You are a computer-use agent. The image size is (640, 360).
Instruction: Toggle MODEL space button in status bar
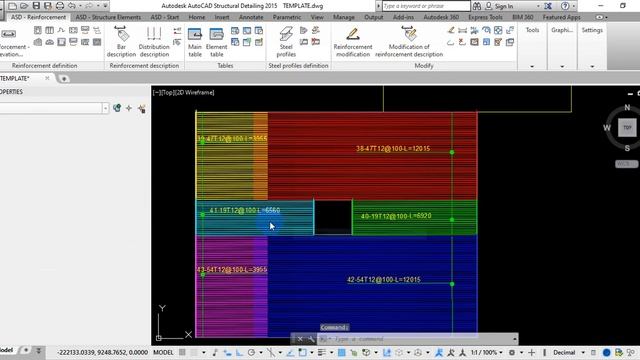click(163, 352)
